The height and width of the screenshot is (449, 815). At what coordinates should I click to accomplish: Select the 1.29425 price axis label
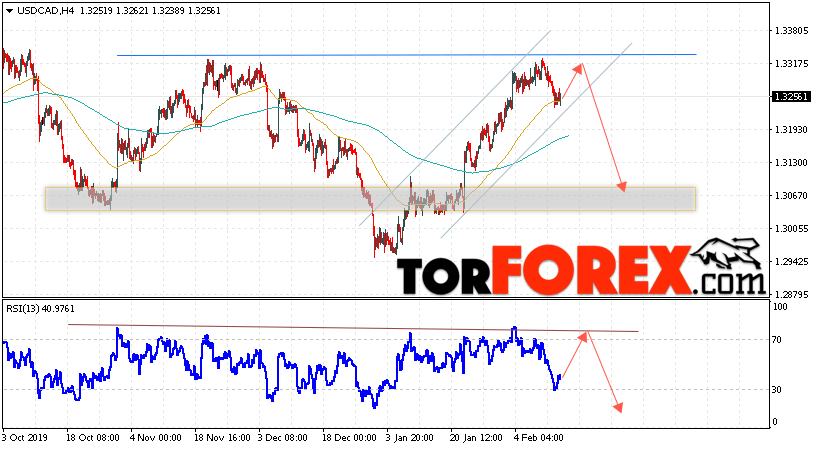click(x=791, y=261)
